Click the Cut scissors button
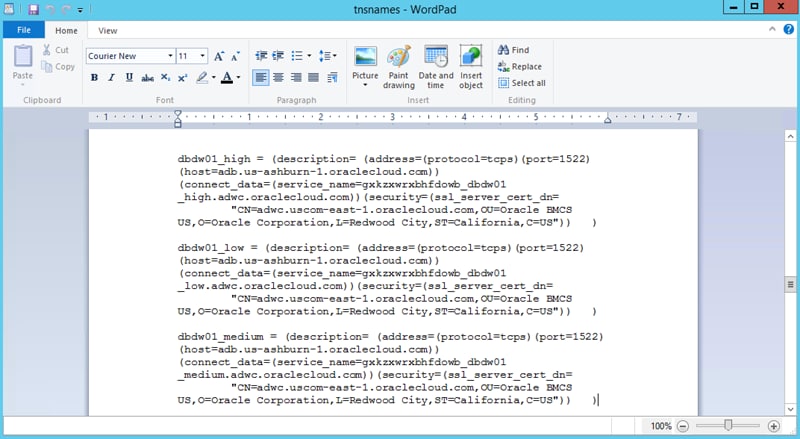 click(x=56, y=50)
